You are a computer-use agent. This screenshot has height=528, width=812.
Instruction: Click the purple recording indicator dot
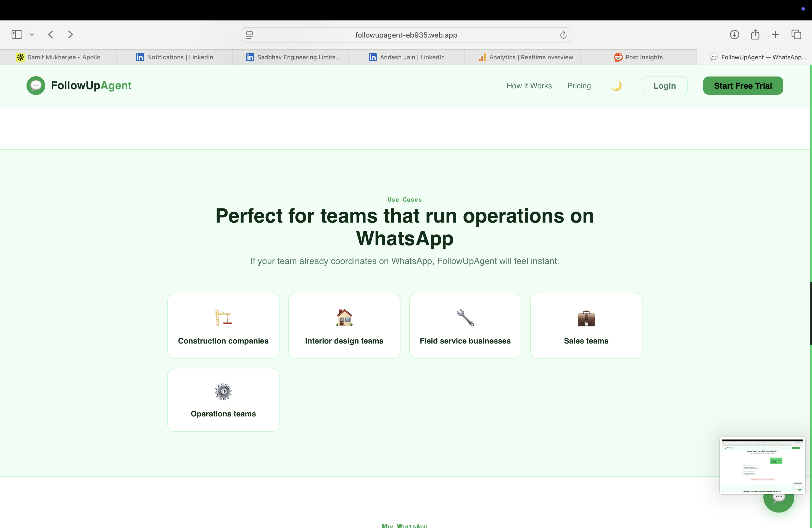(x=803, y=9)
